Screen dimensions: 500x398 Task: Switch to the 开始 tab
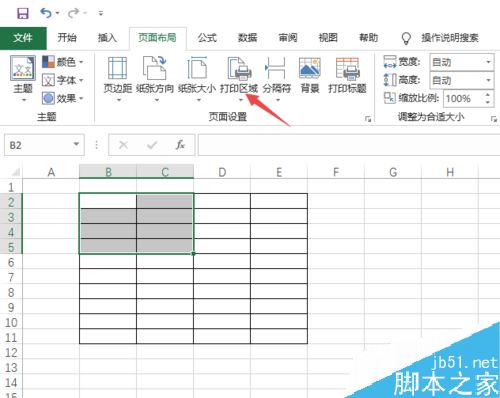point(67,38)
